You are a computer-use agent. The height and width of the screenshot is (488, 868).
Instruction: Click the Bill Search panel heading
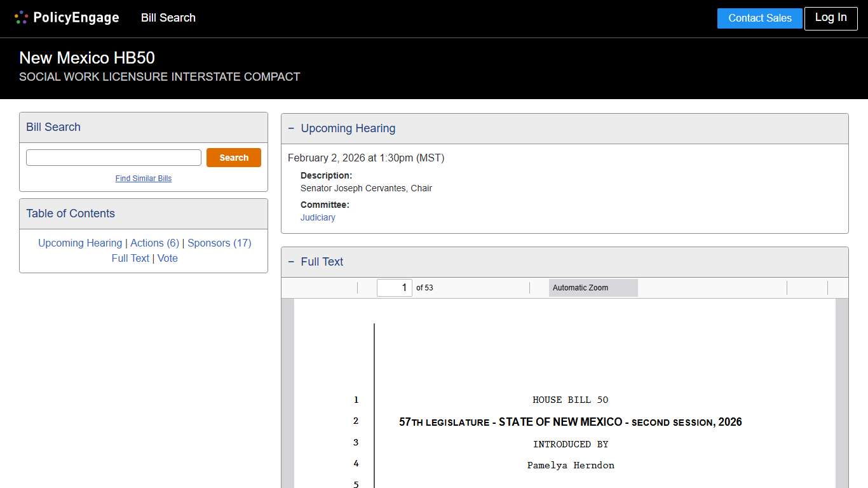tap(53, 127)
